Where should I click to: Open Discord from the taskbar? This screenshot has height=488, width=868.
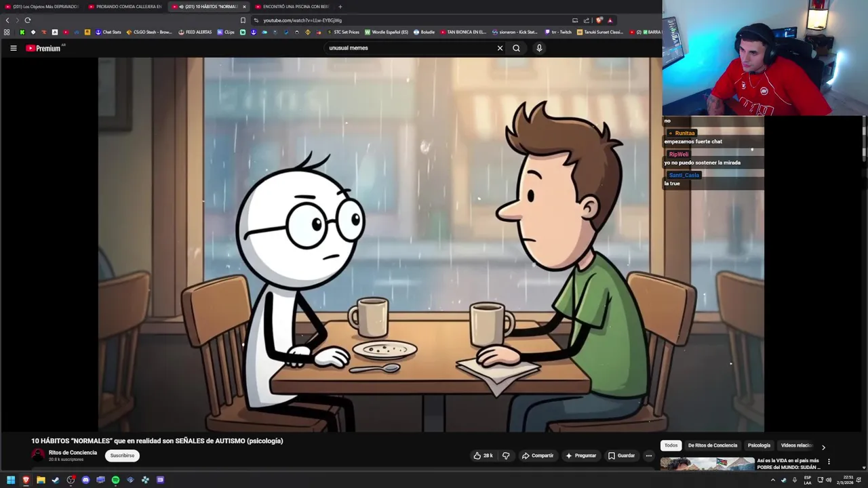click(x=85, y=480)
